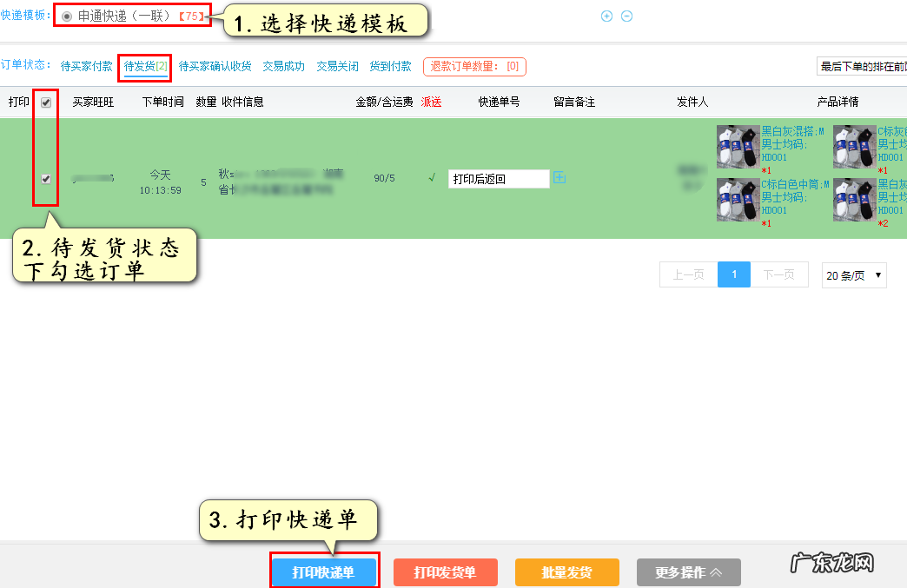This screenshot has width=907, height=588.
Task: Click the blue plus zoom icon at top
Action: click(606, 16)
